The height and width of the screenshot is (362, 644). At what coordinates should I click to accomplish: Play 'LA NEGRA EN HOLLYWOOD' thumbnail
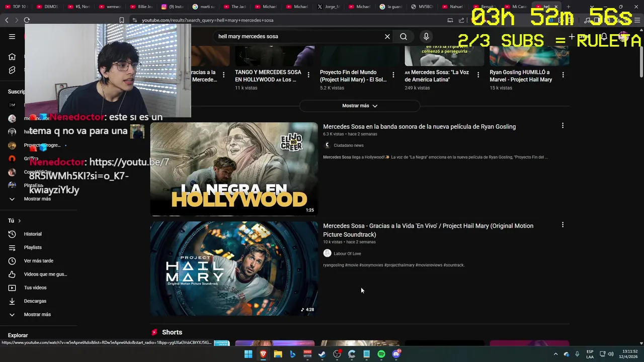pos(234,169)
